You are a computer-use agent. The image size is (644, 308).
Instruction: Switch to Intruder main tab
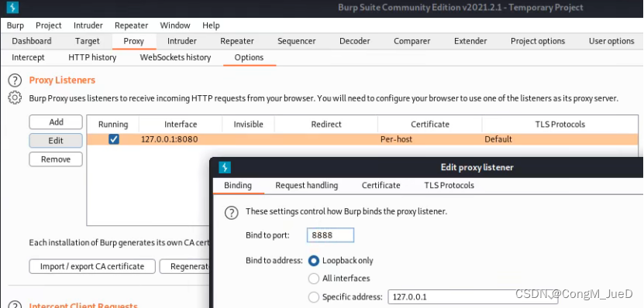pyautogui.click(x=182, y=41)
